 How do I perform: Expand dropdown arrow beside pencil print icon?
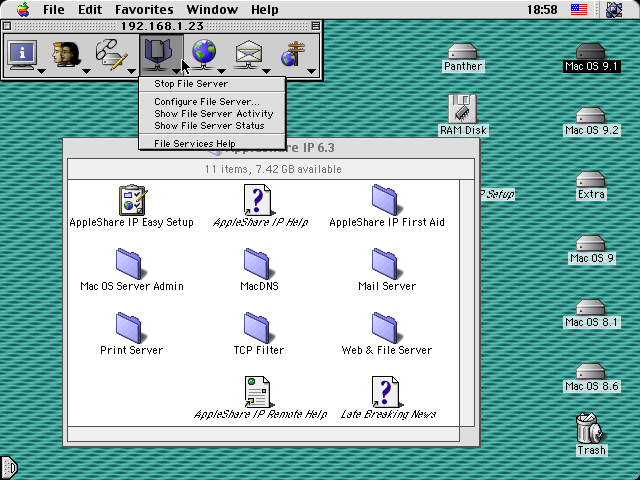pyautogui.click(x=131, y=71)
